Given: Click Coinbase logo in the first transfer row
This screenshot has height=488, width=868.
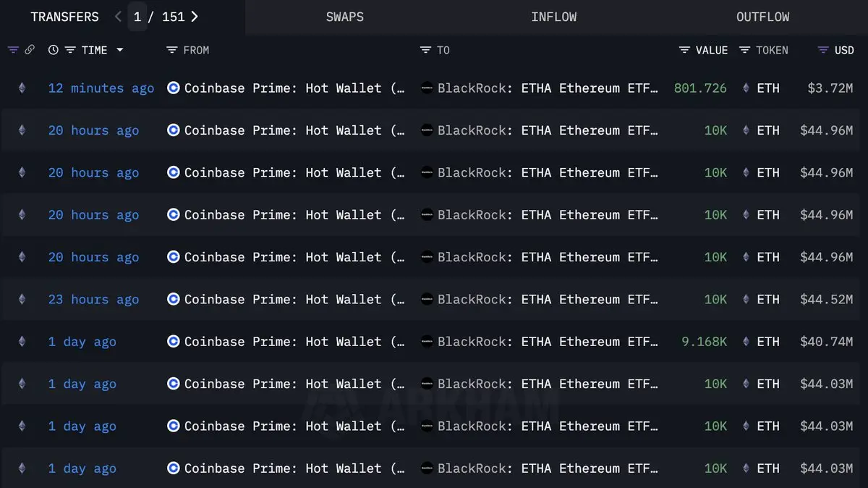Looking at the screenshot, I should 173,88.
